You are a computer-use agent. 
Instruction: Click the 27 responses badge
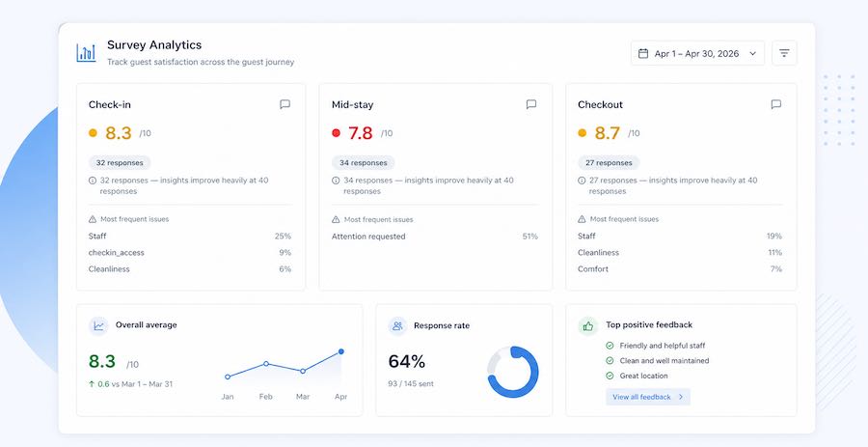[x=609, y=163]
